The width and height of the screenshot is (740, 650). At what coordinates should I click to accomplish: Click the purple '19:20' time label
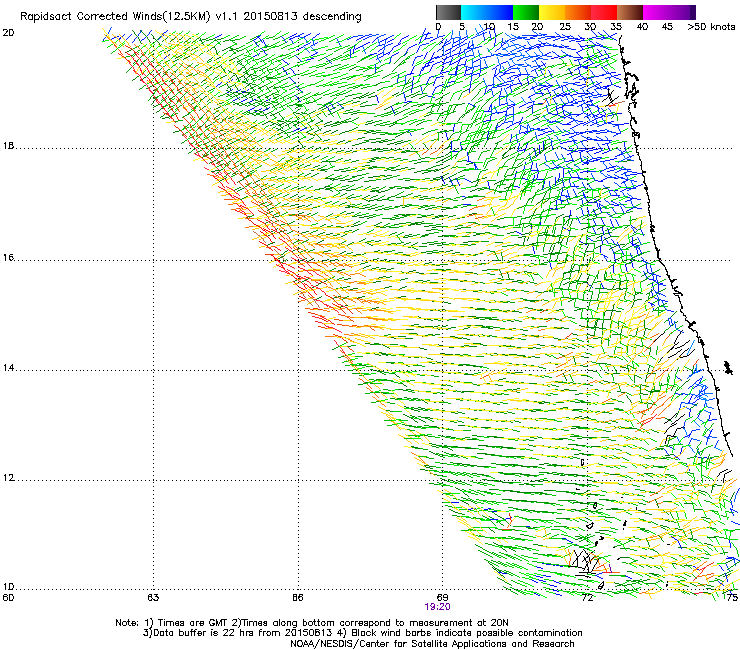437,607
